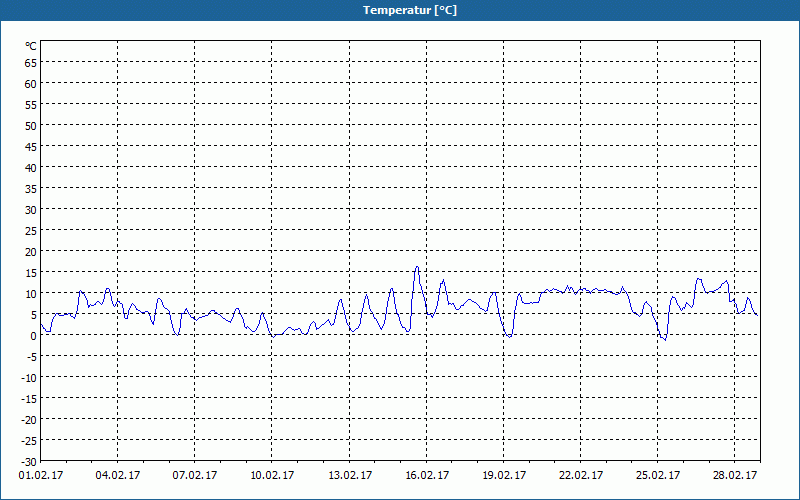Click the 13.02.17 date axis label
800x500 pixels.
point(349,476)
